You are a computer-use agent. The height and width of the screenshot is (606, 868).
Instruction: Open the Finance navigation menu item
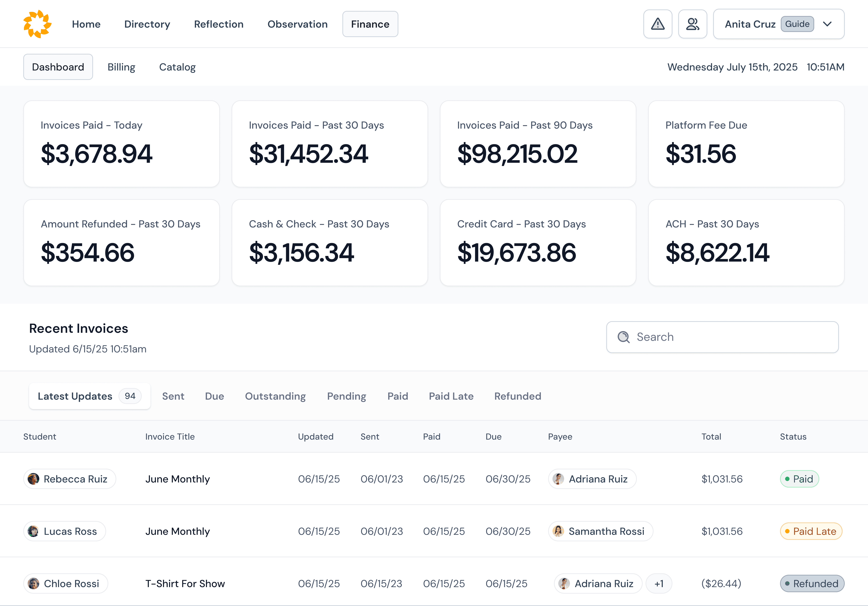coord(370,24)
